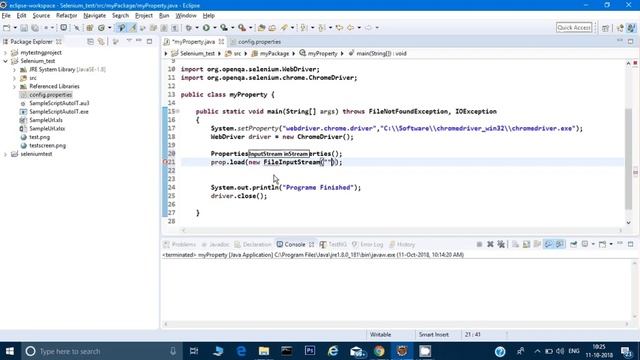Collapse the Selenium_test project node
Image resolution: width=640 pixels, height=360 pixels.
click(x=5, y=61)
